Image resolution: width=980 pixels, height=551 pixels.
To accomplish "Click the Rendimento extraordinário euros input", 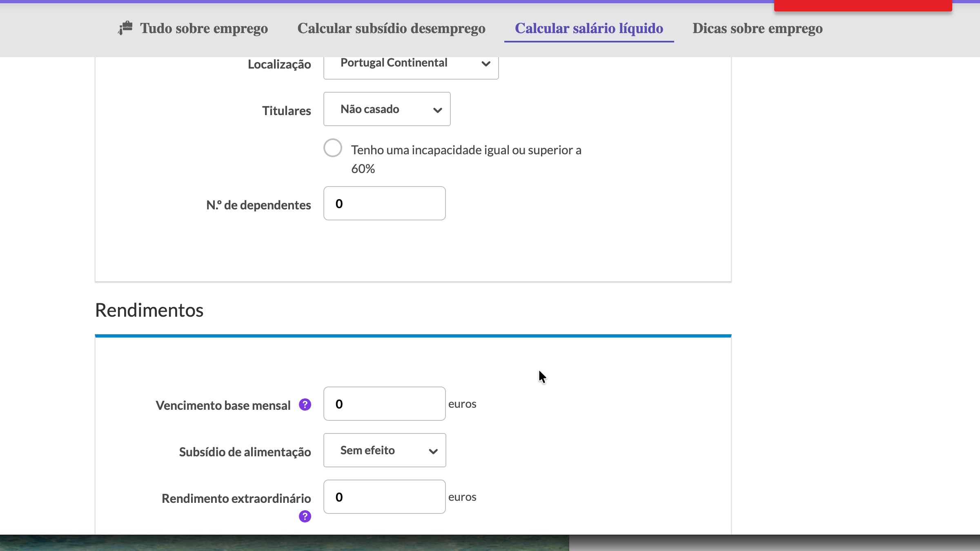I will tap(384, 497).
